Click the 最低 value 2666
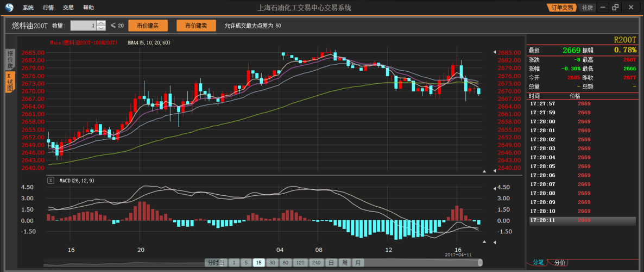Image resolution: width=644 pixels, height=272 pixels. click(x=629, y=69)
